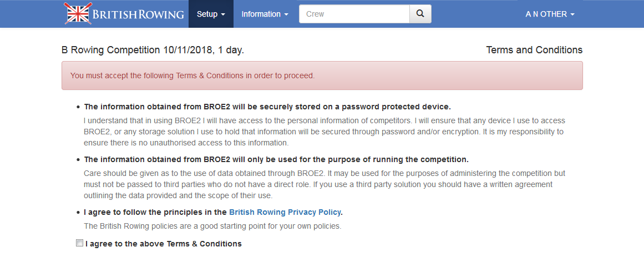
Task: Click the caret next to A N OTHER
Action: click(572, 14)
